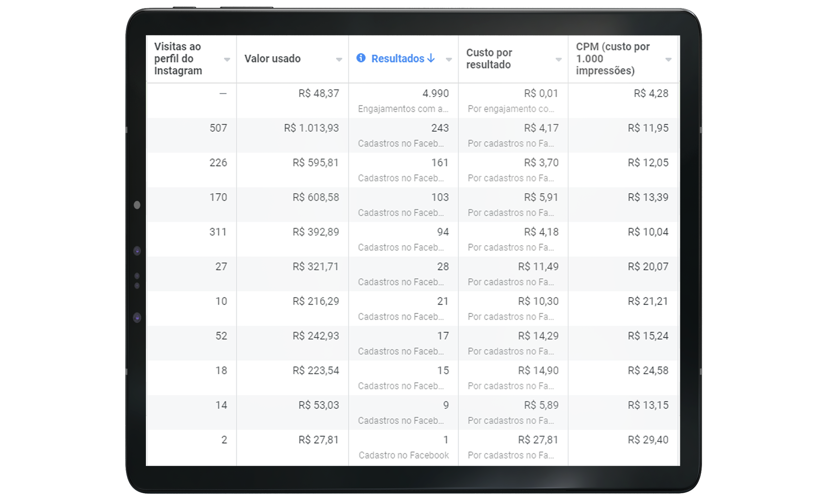Sort by the Resultados column header
This screenshot has height=504, width=829.
point(397,59)
